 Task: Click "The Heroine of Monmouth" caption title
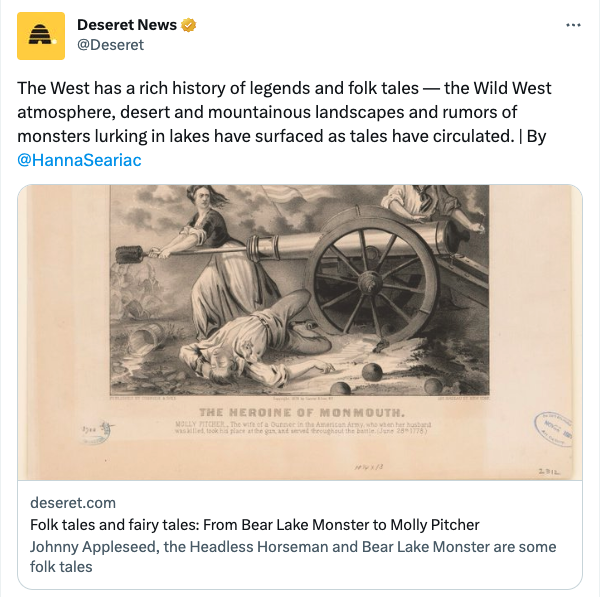tap(300, 412)
